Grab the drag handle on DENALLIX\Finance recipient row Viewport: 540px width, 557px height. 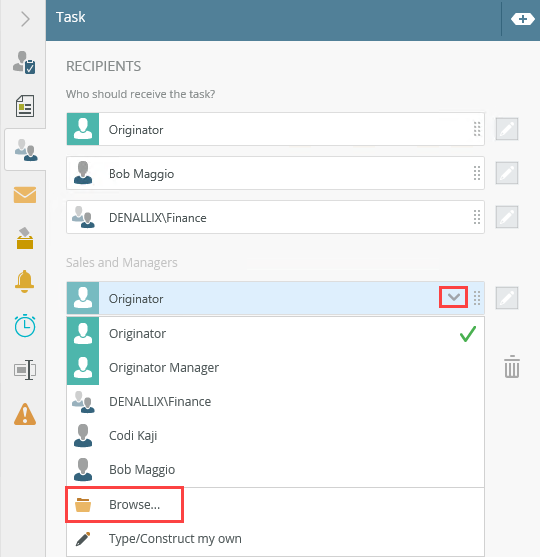(x=477, y=217)
